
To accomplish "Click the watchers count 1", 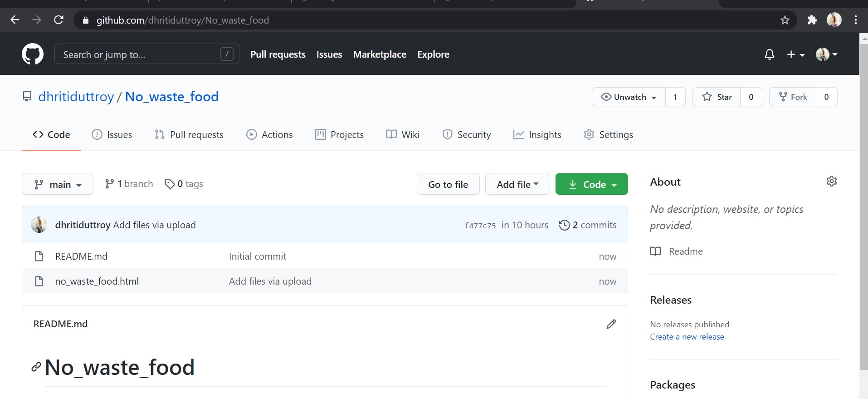I will (675, 97).
